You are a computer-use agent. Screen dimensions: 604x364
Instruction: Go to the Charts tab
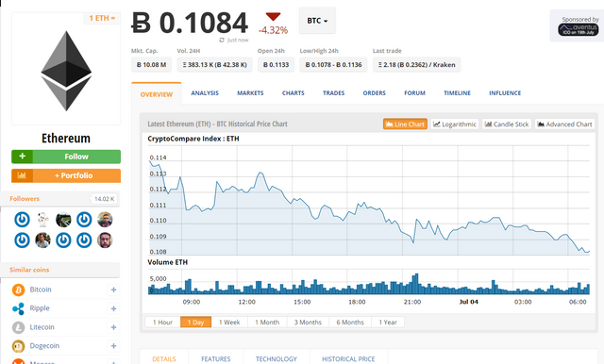click(x=294, y=93)
